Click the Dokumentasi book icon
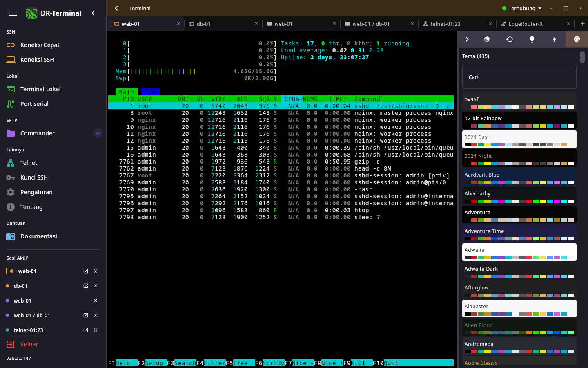This screenshot has width=588, height=368. pyautogui.click(x=11, y=236)
